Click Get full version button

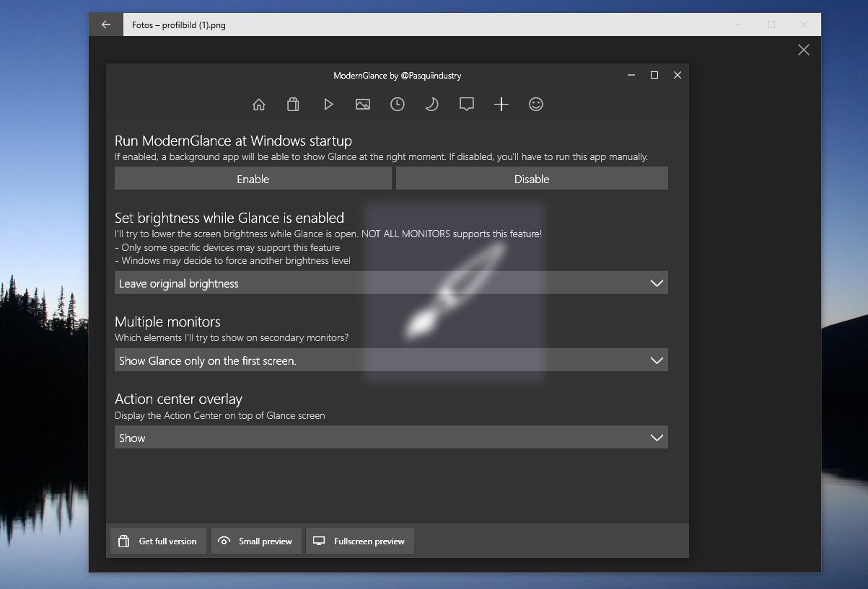157,541
